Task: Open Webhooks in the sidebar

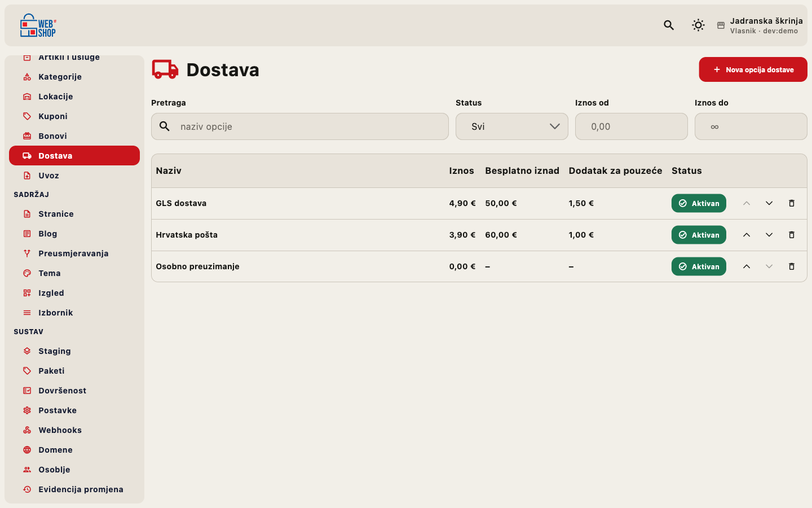Action: [74, 430]
